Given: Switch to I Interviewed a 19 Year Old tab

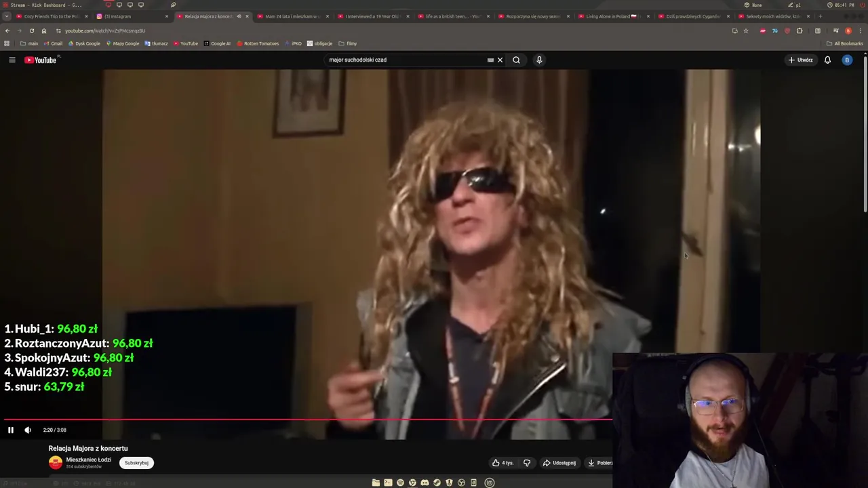Looking at the screenshot, I should tap(372, 16).
